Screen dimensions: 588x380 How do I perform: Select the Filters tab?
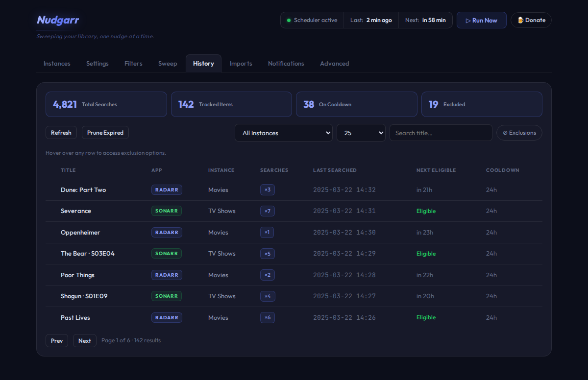[x=133, y=63]
